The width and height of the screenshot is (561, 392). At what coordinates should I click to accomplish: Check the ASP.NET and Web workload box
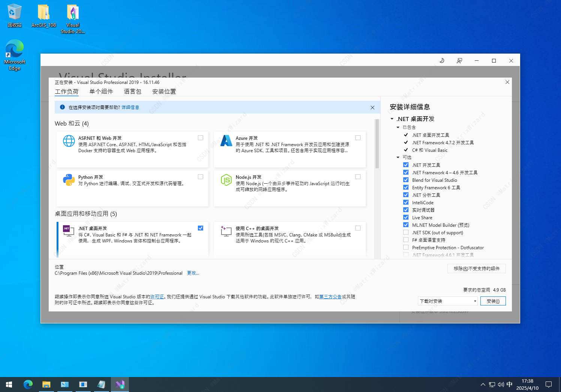200,138
